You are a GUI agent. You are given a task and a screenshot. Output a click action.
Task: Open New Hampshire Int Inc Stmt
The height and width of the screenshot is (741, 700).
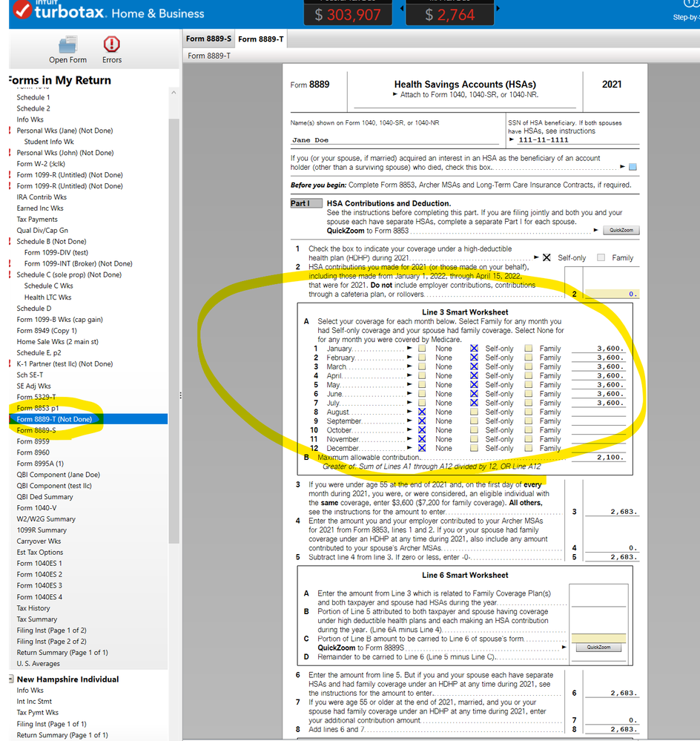click(34, 701)
